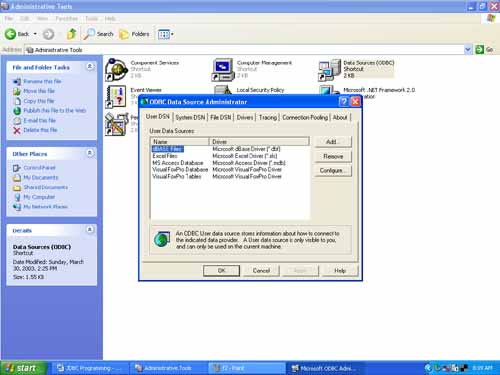Open Shared Documents from Other Places
The height and width of the screenshot is (375, 500).
[x=46, y=187]
